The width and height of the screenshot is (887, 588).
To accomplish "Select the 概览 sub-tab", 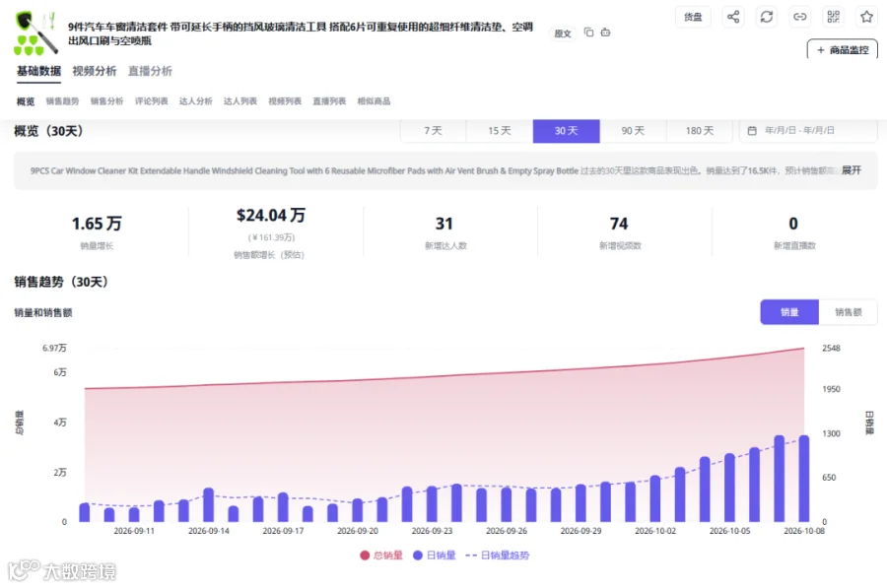I will pos(26,101).
